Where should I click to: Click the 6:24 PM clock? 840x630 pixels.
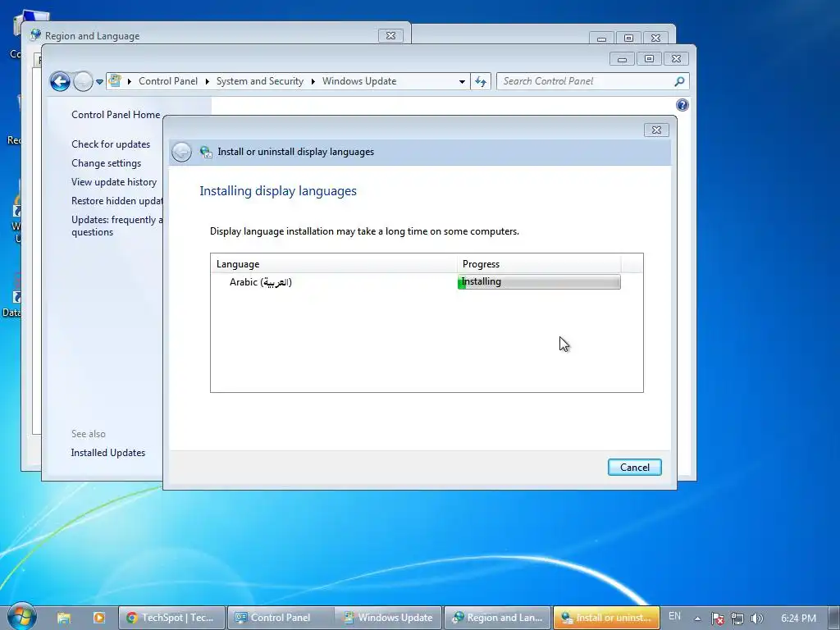798,619
